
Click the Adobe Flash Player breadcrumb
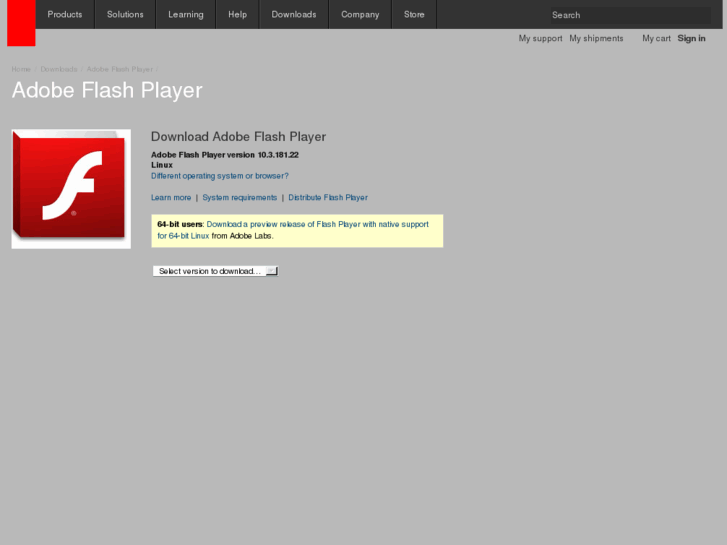click(x=120, y=69)
